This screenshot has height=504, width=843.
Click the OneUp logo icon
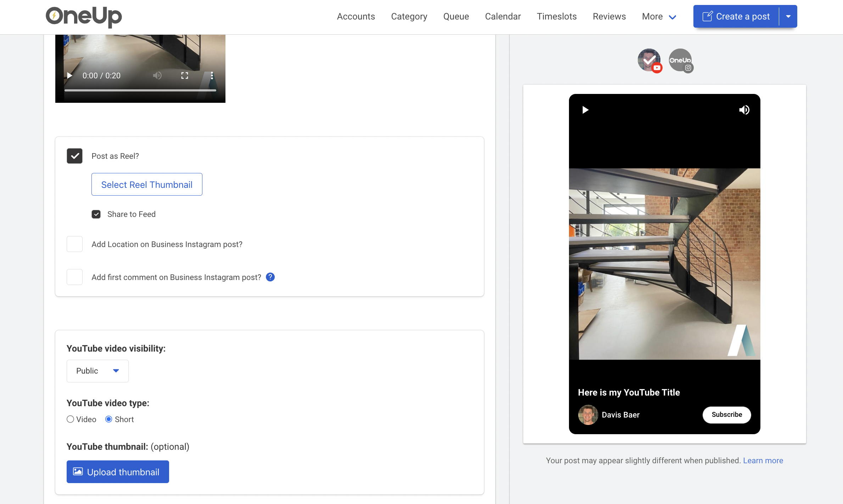(x=83, y=16)
